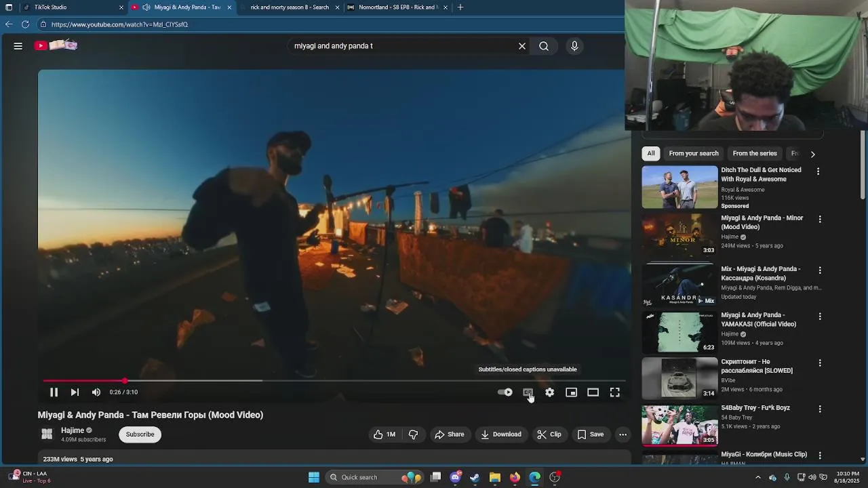Click the browser address bar URL
This screenshot has width=868, height=488.
coord(119,24)
